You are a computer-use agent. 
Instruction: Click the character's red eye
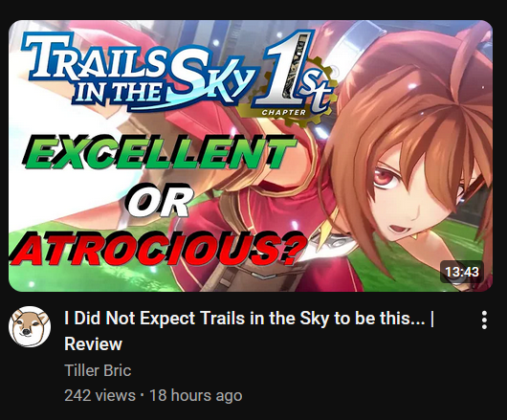[x=386, y=177]
